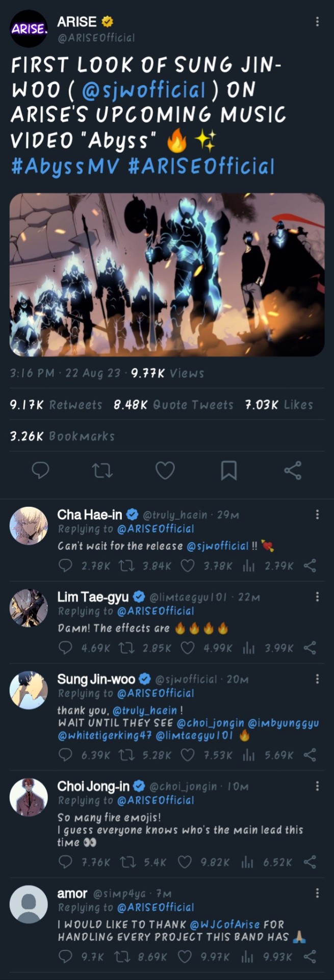View analytics on amor's reply

coord(248,956)
